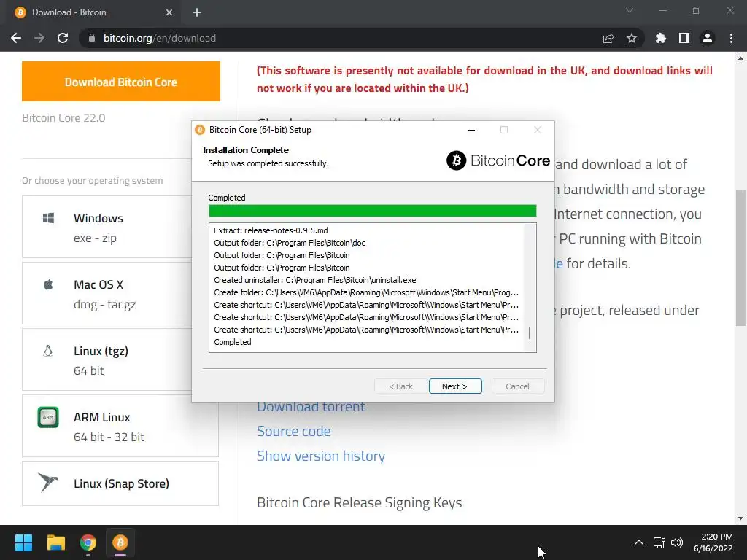Click the disabled Back button in Setup

[x=400, y=386]
